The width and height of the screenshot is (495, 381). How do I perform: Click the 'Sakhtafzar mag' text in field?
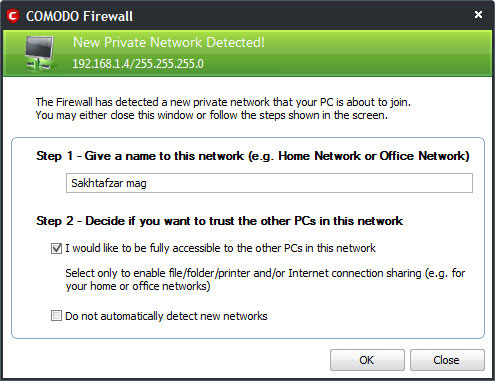click(x=109, y=183)
